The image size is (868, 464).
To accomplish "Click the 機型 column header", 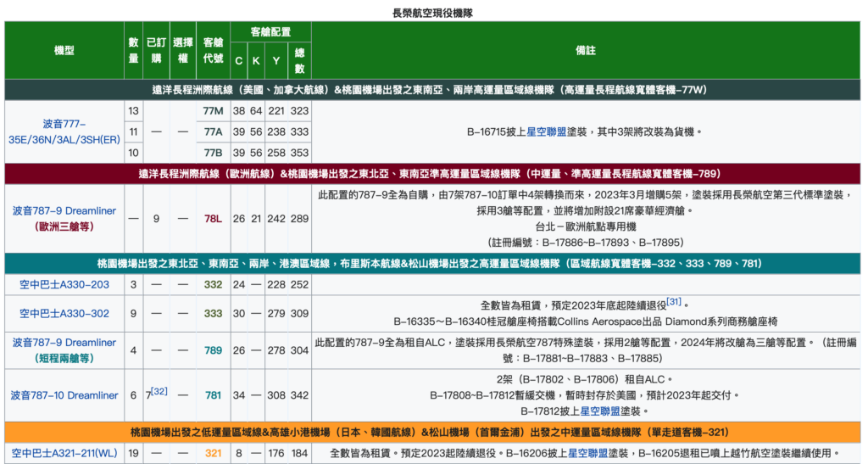I will (x=64, y=50).
